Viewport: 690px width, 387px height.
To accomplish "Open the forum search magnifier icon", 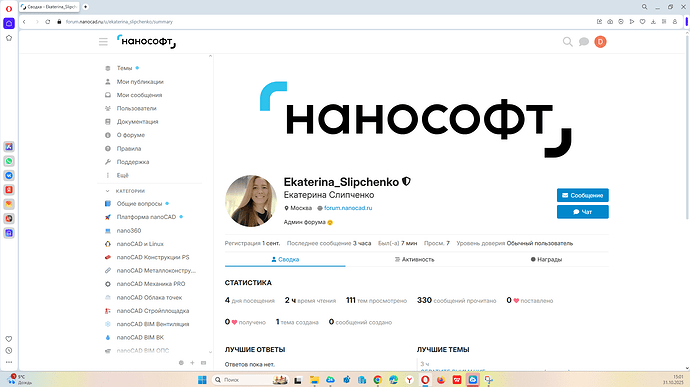I will coord(568,42).
